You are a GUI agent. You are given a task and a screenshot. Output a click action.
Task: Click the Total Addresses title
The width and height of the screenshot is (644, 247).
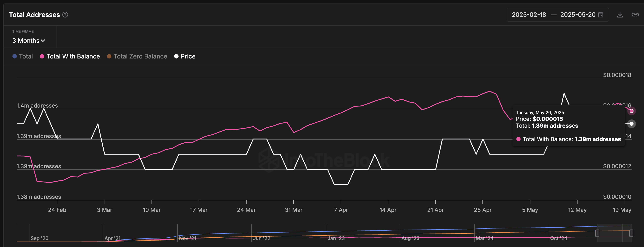34,15
